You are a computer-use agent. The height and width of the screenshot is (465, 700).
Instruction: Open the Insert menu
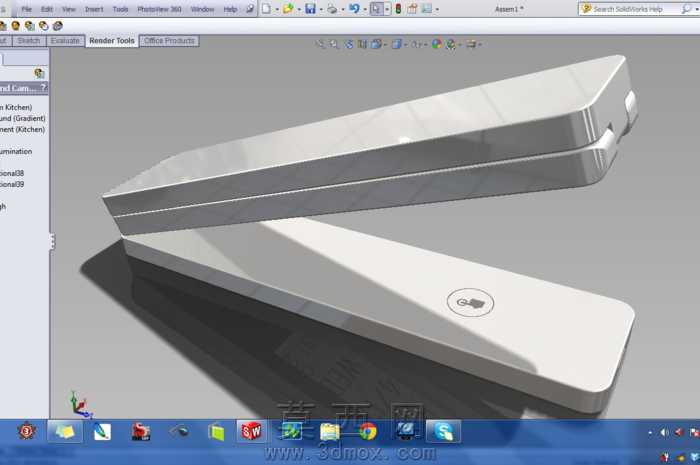94,9
